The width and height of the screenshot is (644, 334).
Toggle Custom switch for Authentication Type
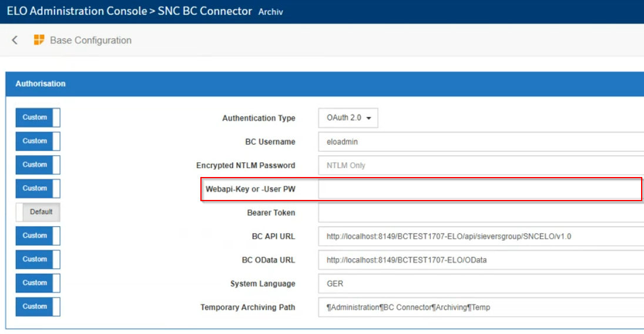pos(38,118)
